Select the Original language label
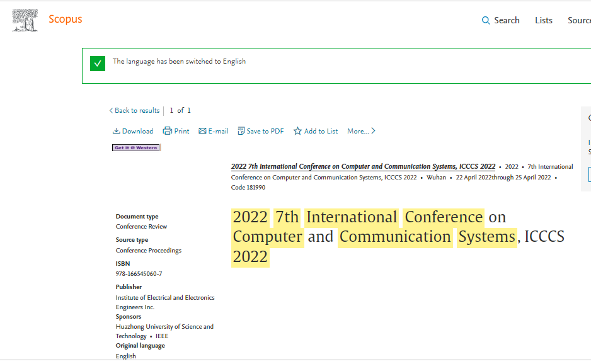The height and width of the screenshot is (364, 591). [141, 346]
